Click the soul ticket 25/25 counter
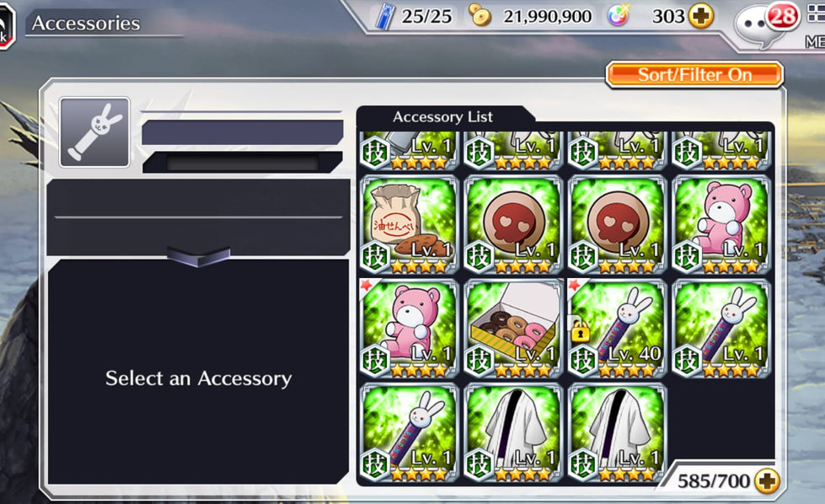The width and height of the screenshot is (825, 504). coord(414,16)
